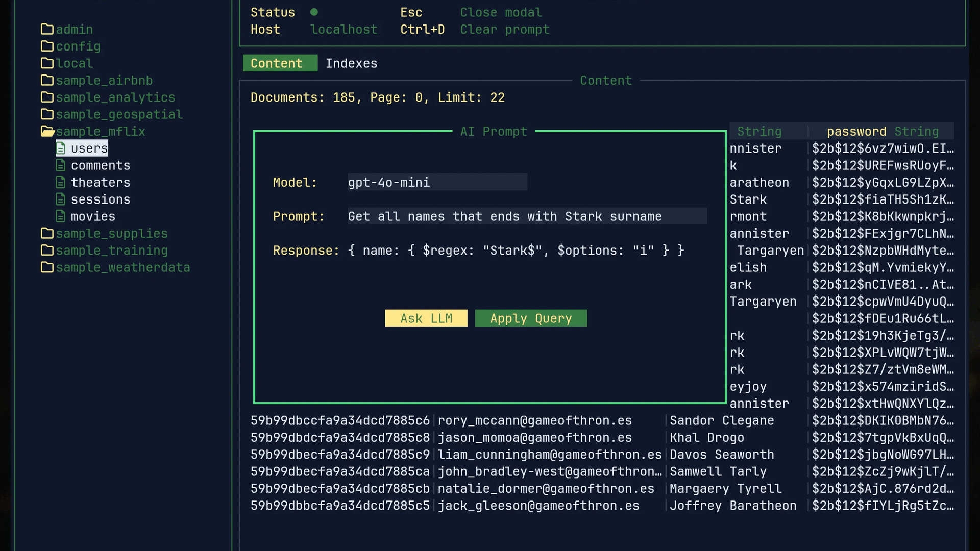Select the jack_gleeson@gameofthron.es email cell

point(538,505)
